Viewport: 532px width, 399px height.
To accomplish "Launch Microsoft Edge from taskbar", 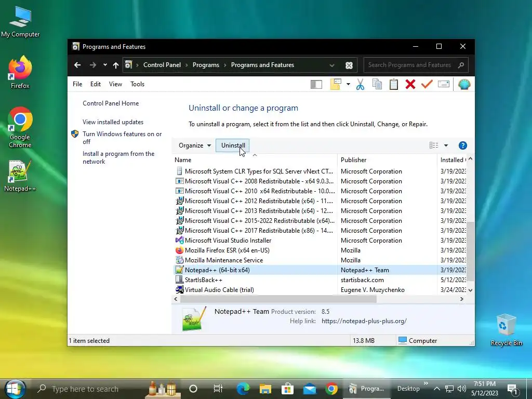I will [243, 389].
